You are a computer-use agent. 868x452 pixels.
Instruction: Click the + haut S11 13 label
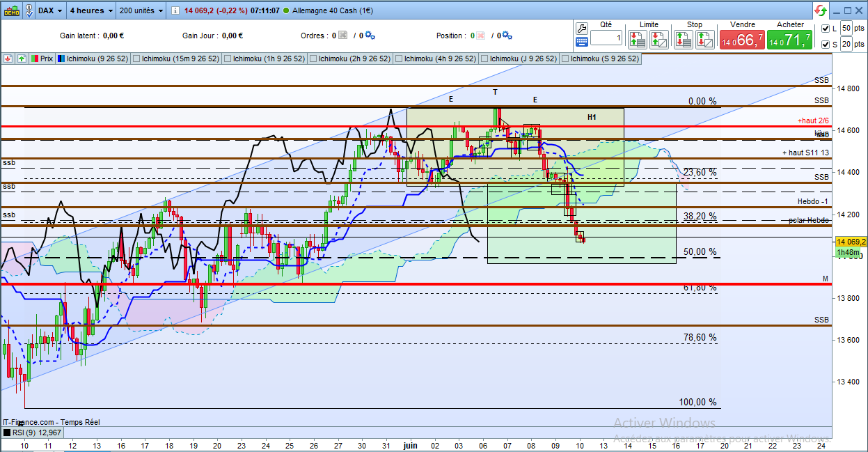click(805, 153)
